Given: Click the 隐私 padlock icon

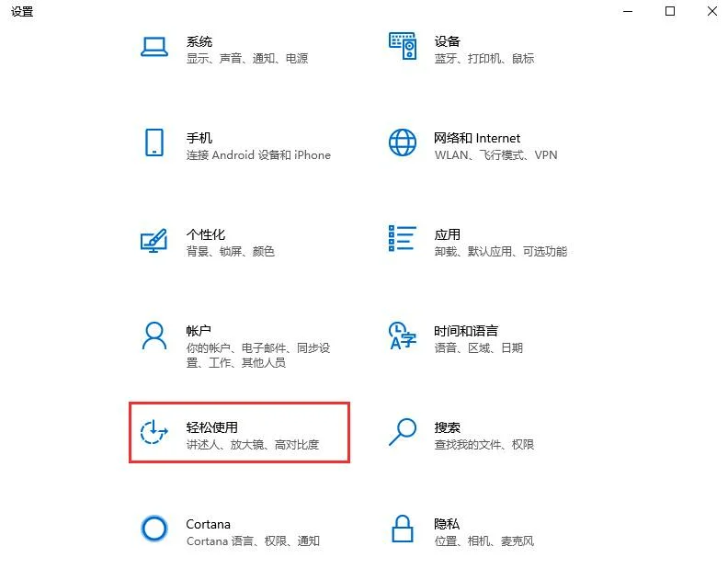Looking at the screenshot, I should [403, 529].
